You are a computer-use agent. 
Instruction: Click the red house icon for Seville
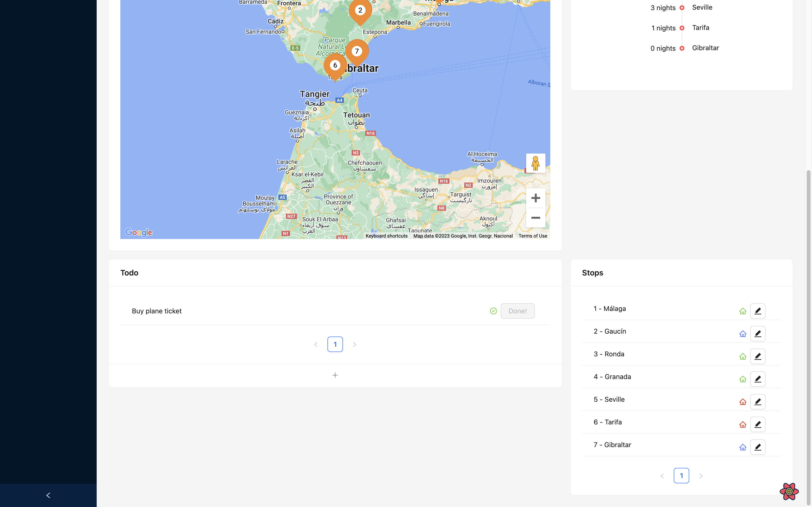point(743,402)
